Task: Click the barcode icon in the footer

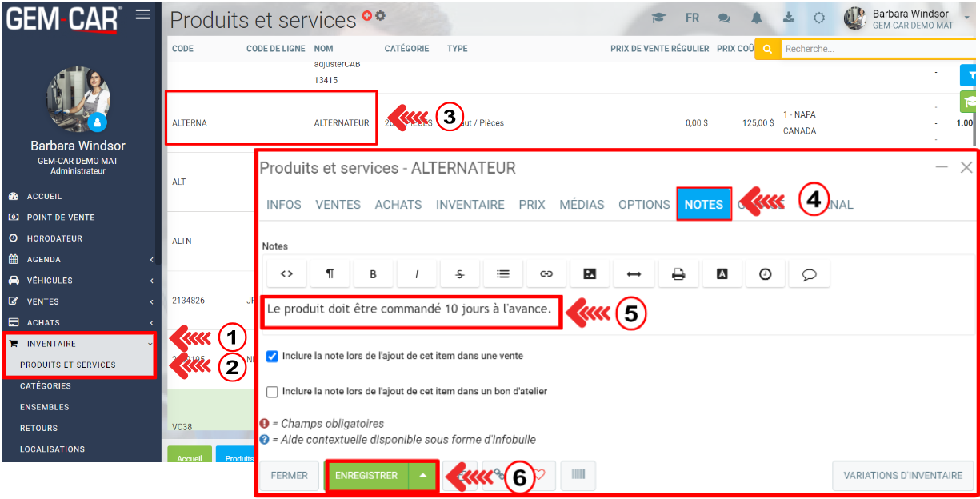Action: [x=578, y=475]
